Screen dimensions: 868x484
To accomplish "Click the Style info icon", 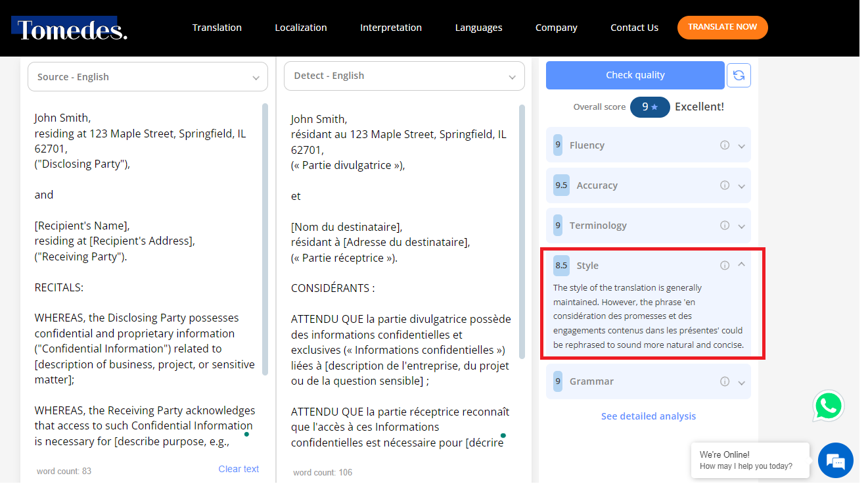I will click(725, 266).
